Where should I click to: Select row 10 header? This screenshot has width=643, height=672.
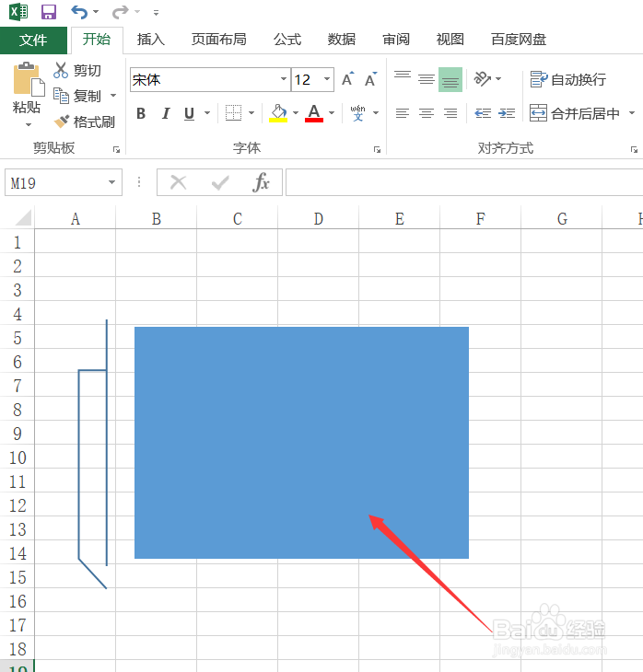coord(18,458)
